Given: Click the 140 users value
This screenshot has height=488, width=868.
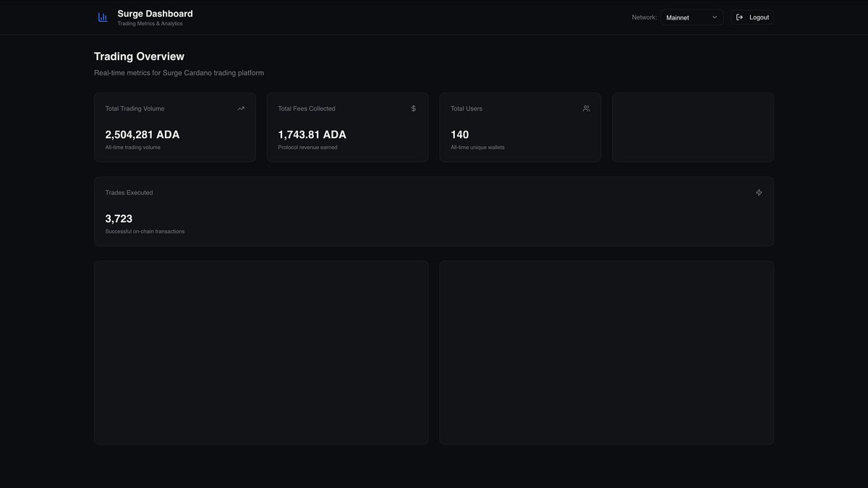Looking at the screenshot, I should coord(459,134).
